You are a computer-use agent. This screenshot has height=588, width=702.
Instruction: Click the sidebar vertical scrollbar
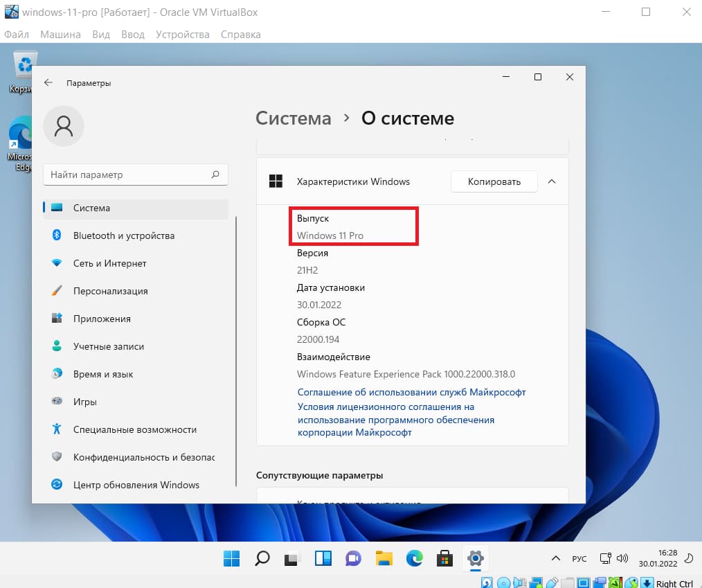(x=236, y=352)
